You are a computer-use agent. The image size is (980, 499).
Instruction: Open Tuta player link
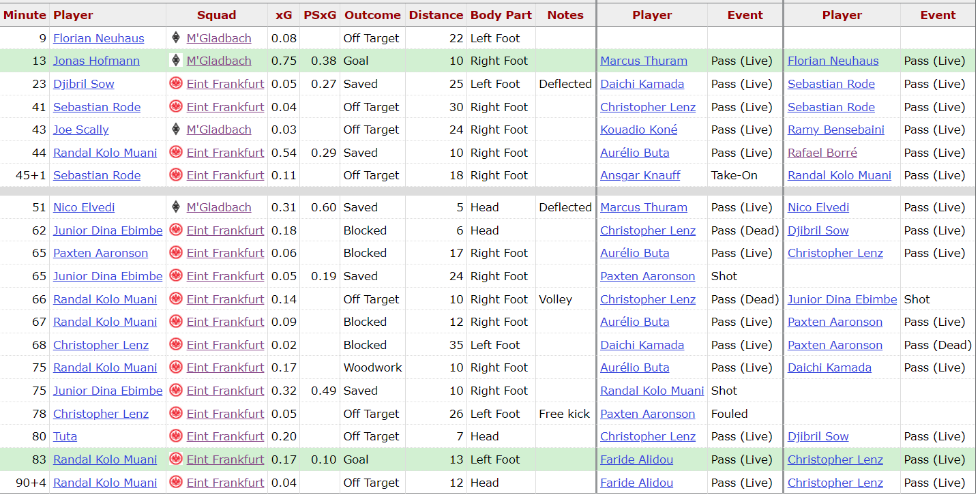pos(65,436)
